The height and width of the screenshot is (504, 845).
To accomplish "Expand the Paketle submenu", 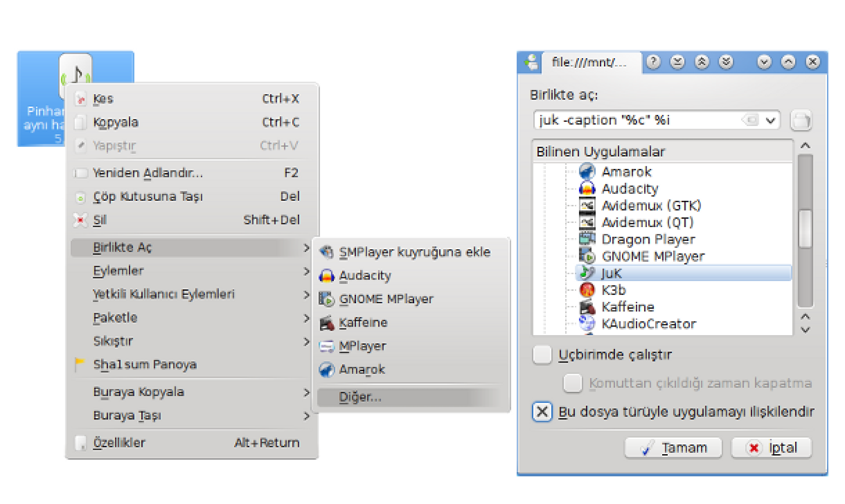I will [x=306, y=318].
